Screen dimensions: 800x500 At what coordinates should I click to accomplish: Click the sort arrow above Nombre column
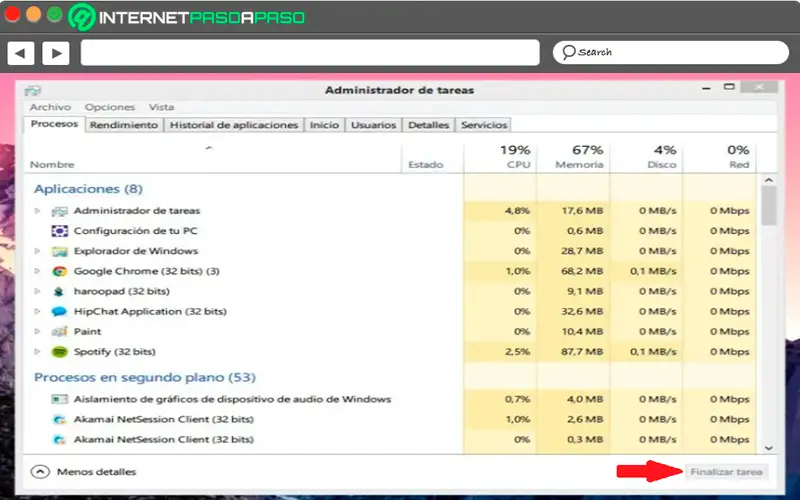coord(209,148)
